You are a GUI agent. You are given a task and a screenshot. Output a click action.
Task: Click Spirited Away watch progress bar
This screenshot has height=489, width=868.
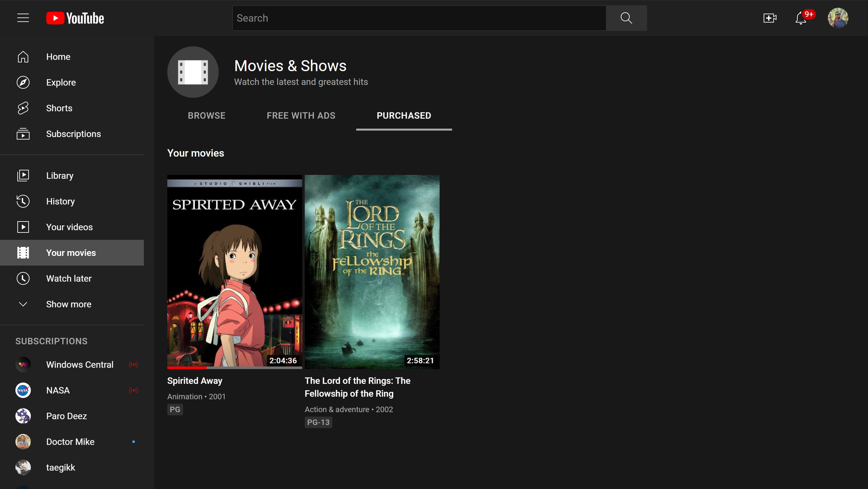tap(234, 367)
